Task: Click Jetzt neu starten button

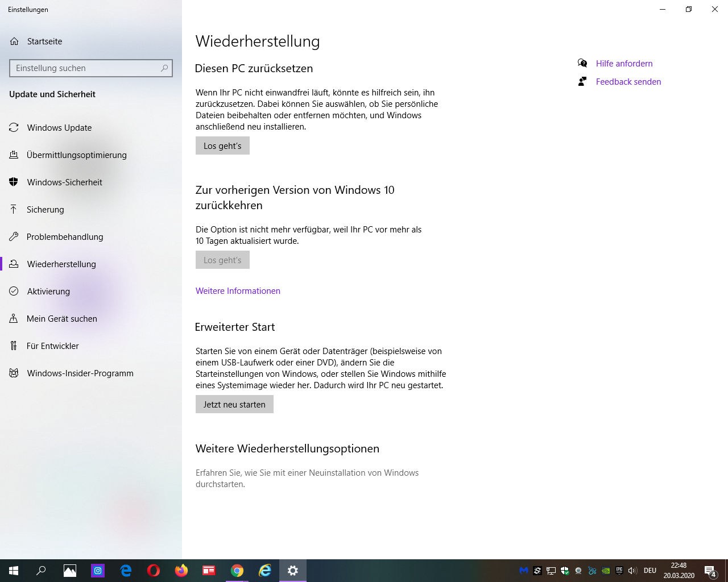Action: coord(234,404)
